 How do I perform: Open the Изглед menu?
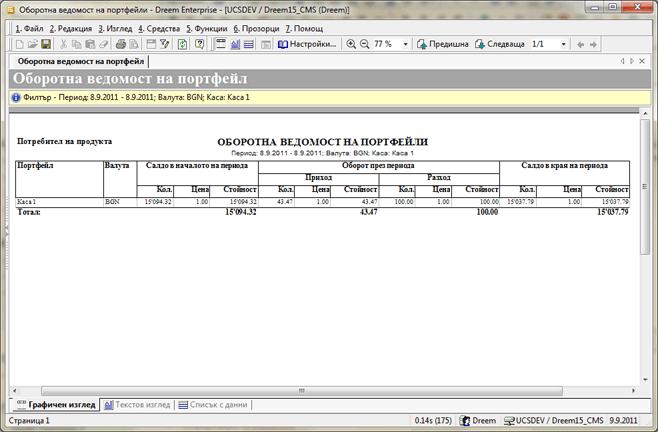click(x=115, y=29)
